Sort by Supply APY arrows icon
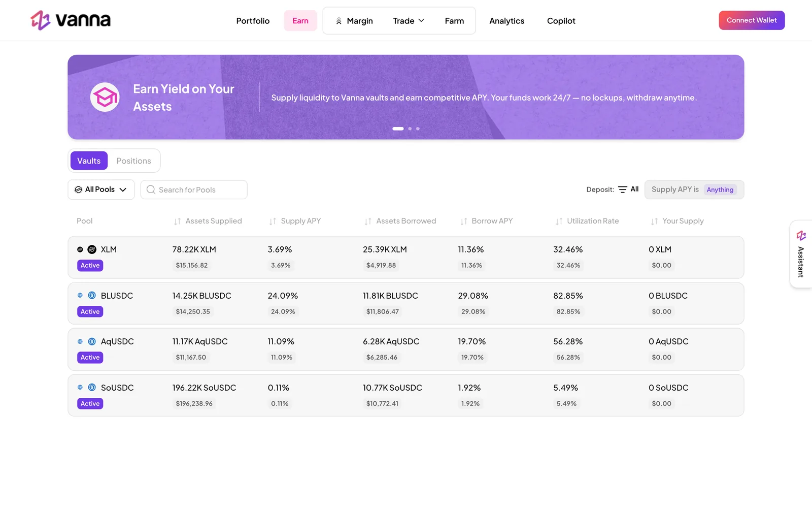This screenshot has width=812, height=508. coord(273,221)
